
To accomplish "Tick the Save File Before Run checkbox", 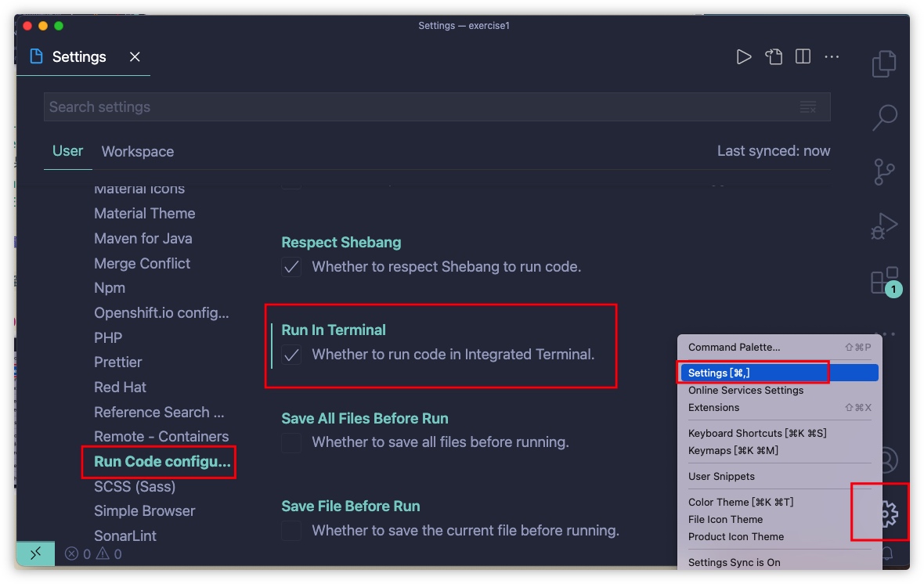I will click(291, 531).
